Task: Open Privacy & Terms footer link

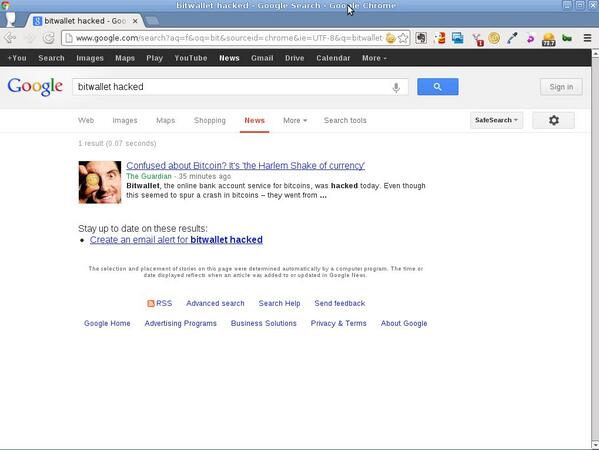Action: (338, 323)
